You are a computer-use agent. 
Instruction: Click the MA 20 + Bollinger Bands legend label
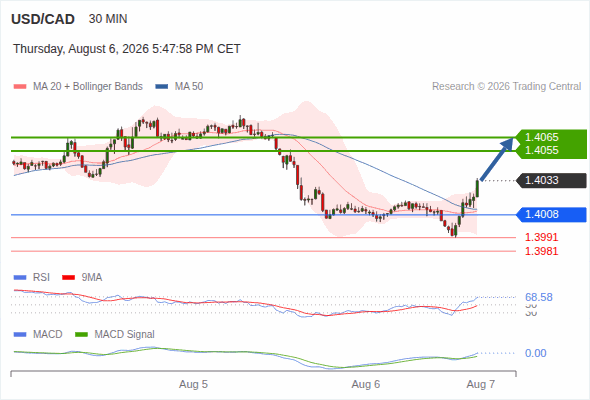click(88, 87)
